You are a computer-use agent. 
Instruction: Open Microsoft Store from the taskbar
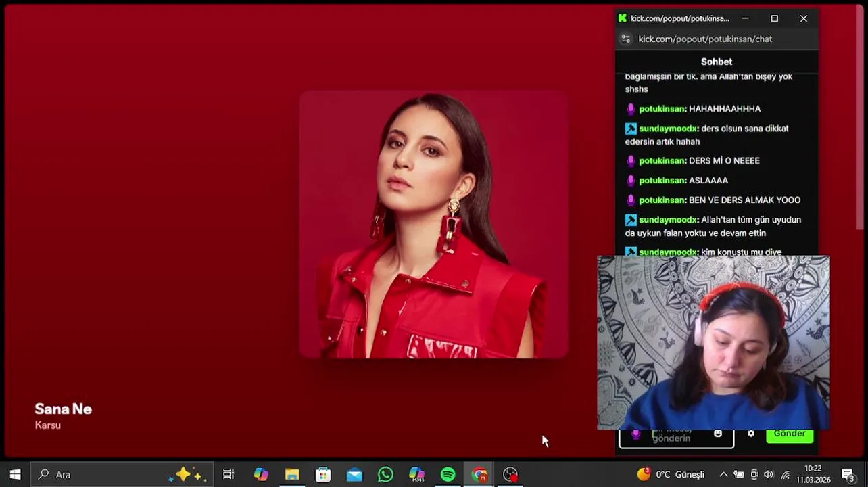[x=323, y=474]
